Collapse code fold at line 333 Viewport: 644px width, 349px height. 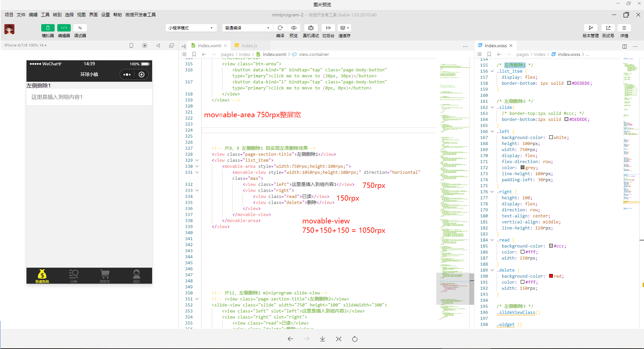[197, 191]
